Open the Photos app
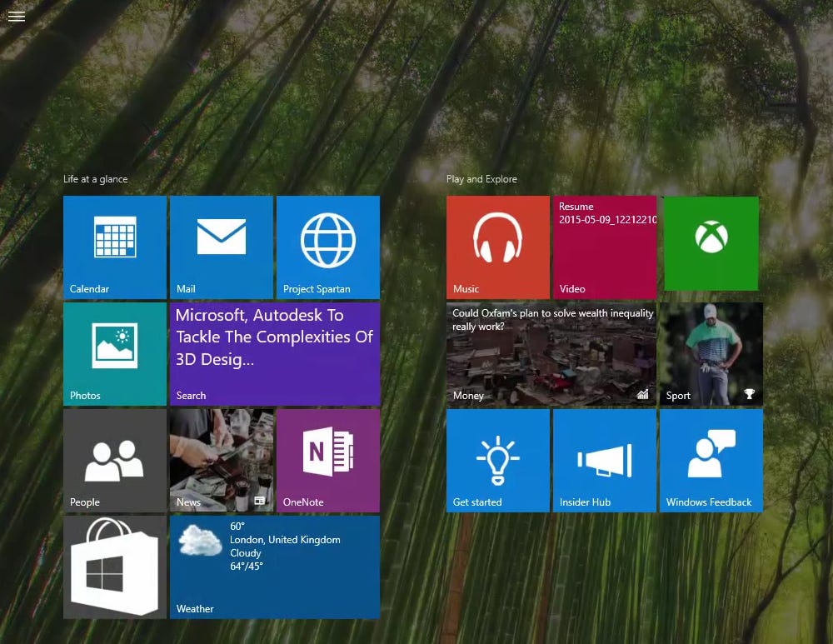The height and width of the screenshot is (644, 833). tap(114, 353)
